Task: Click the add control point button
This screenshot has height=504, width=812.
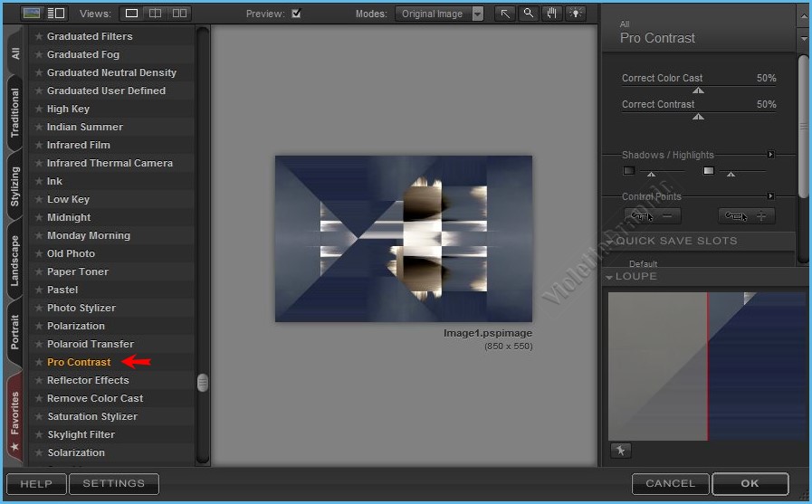Action: 747,216
